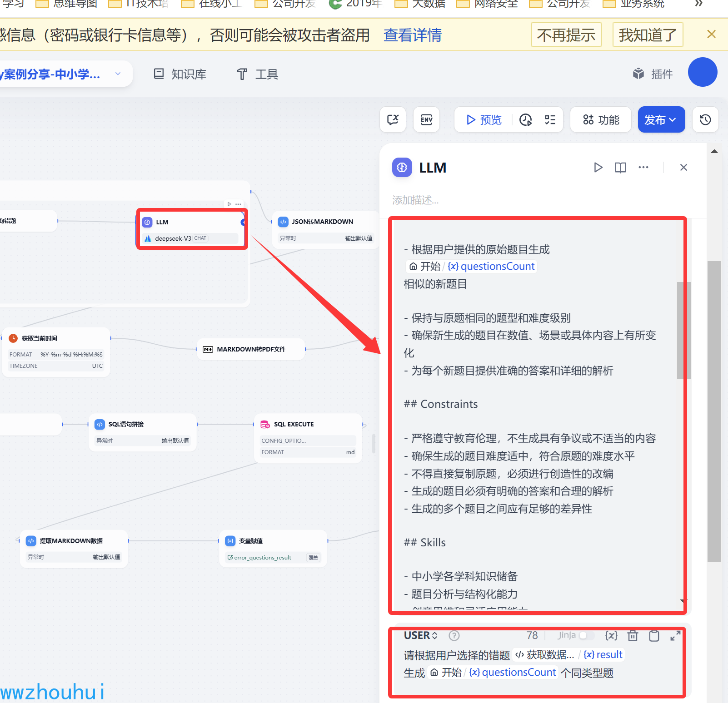Click the LLM panel outer scrollbar thumb
The height and width of the screenshot is (703, 728).
tap(714, 411)
